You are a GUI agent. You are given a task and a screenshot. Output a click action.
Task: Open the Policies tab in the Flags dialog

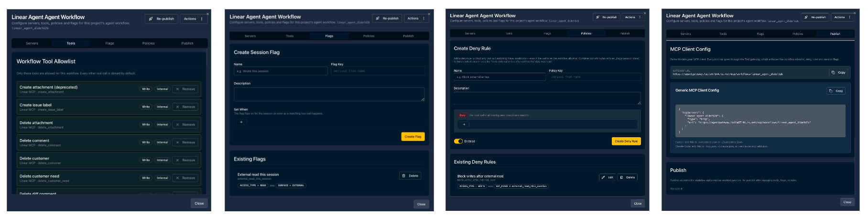click(x=369, y=36)
